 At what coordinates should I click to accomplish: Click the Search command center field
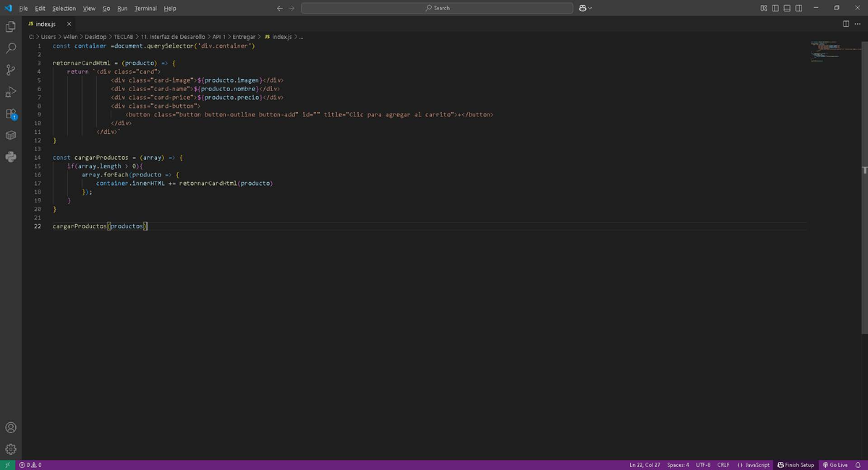coord(436,8)
